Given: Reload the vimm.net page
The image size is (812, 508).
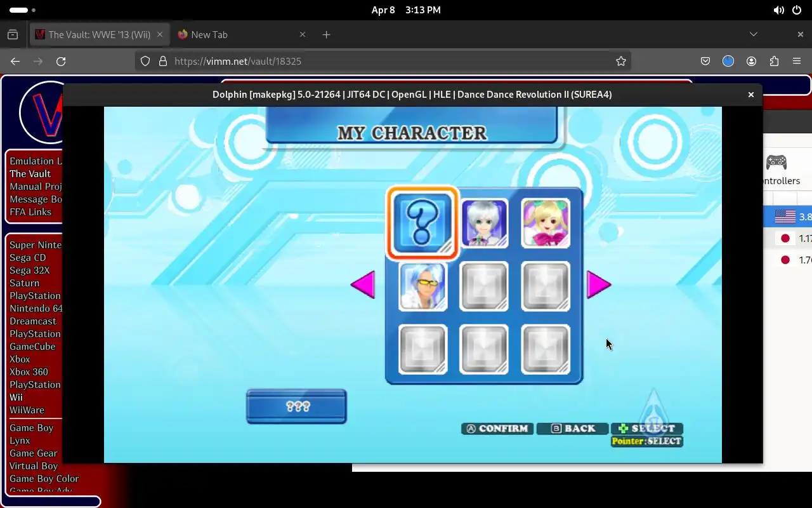Looking at the screenshot, I should click(x=61, y=61).
